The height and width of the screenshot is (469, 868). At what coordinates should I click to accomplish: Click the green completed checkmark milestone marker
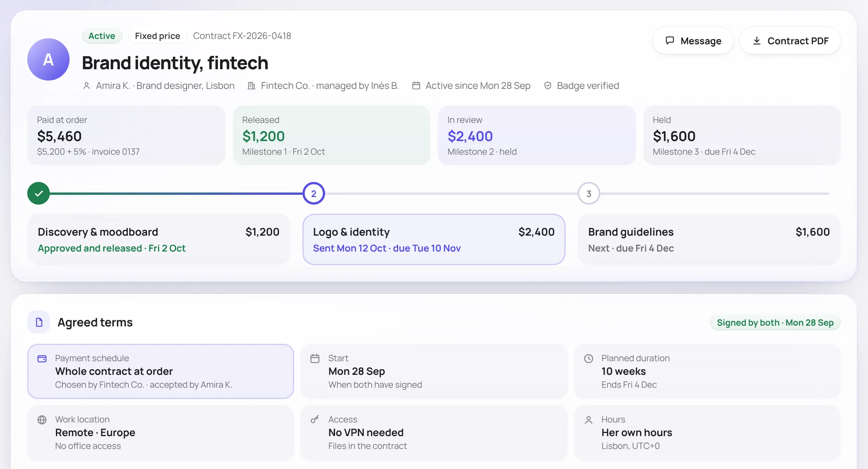coord(39,194)
